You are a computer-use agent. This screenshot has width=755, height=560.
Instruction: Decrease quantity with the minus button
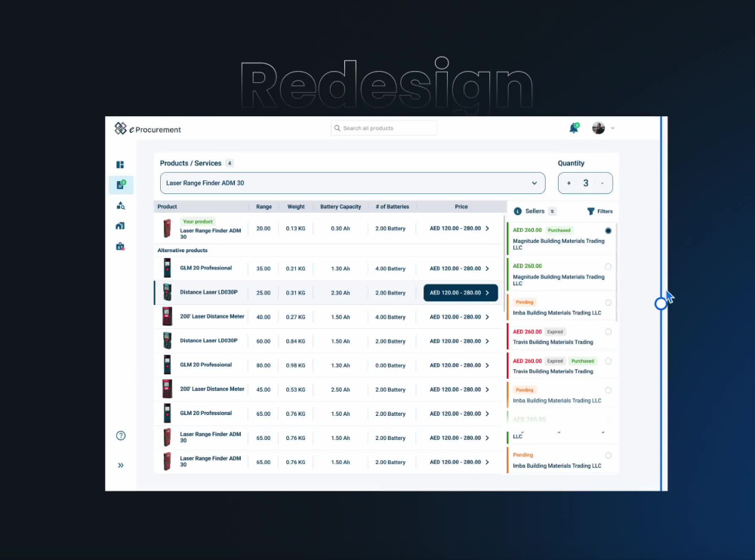coord(602,183)
